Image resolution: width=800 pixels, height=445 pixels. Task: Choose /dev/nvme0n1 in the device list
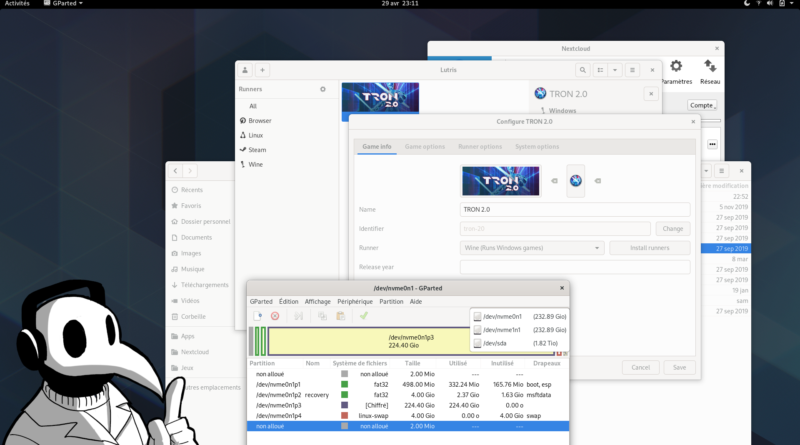click(519, 316)
